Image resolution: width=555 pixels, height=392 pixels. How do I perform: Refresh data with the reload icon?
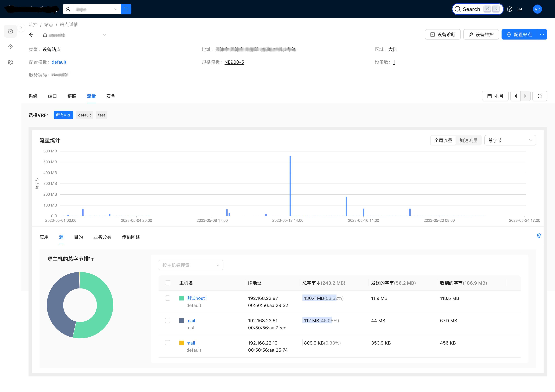pos(540,96)
